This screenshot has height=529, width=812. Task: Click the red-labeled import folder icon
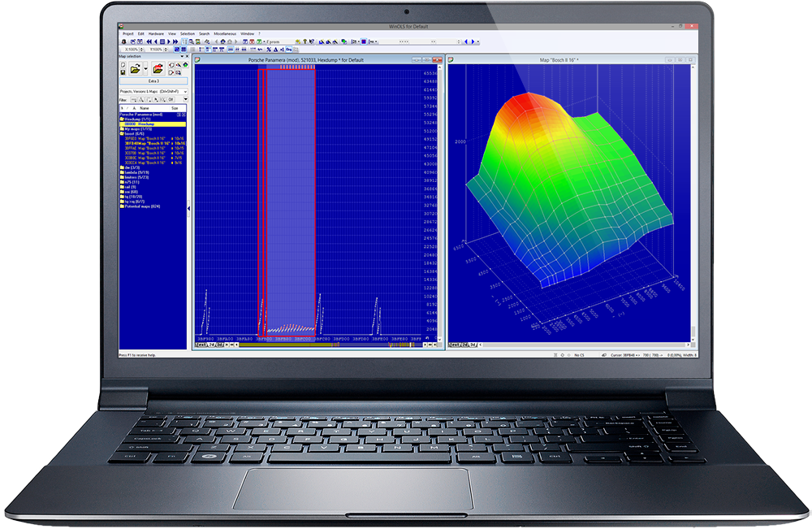pos(158,68)
